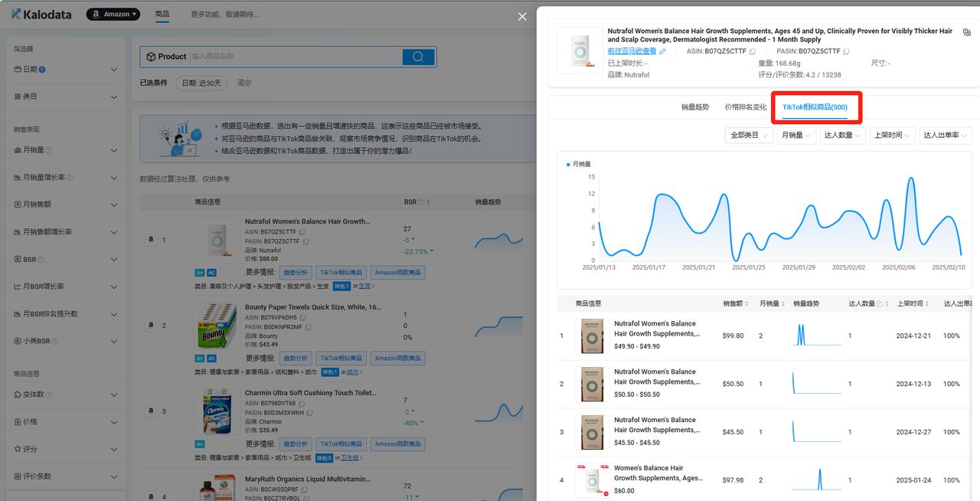Open MaryRuth Organics Liquid Multivitamin title

(x=307, y=479)
